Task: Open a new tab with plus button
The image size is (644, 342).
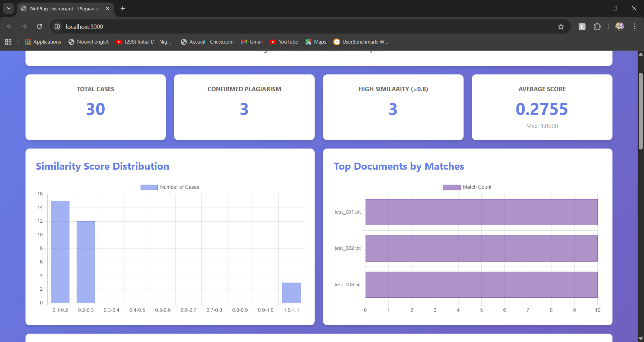Action: click(x=123, y=8)
